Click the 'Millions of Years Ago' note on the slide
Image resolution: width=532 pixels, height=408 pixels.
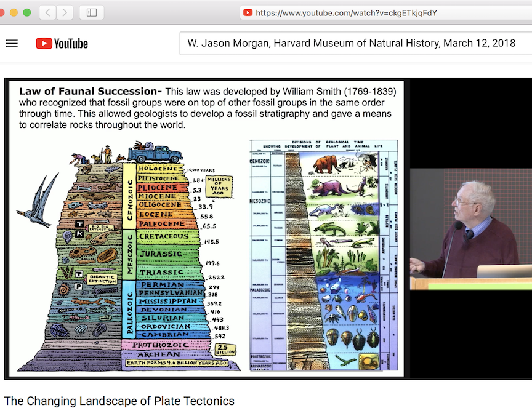click(219, 186)
